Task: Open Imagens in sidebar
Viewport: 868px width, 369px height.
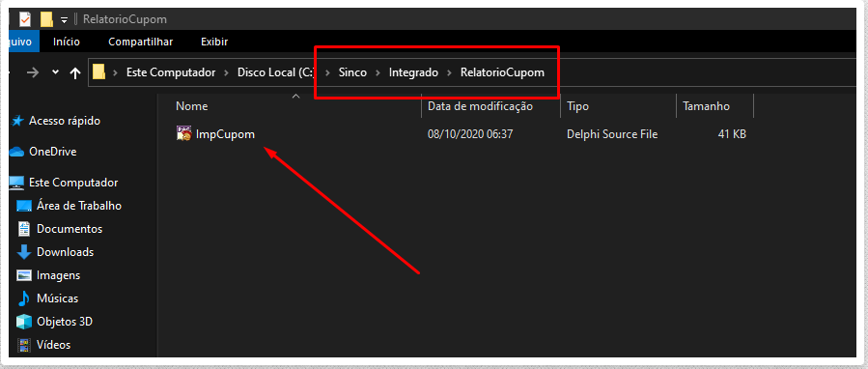Action: tap(58, 275)
